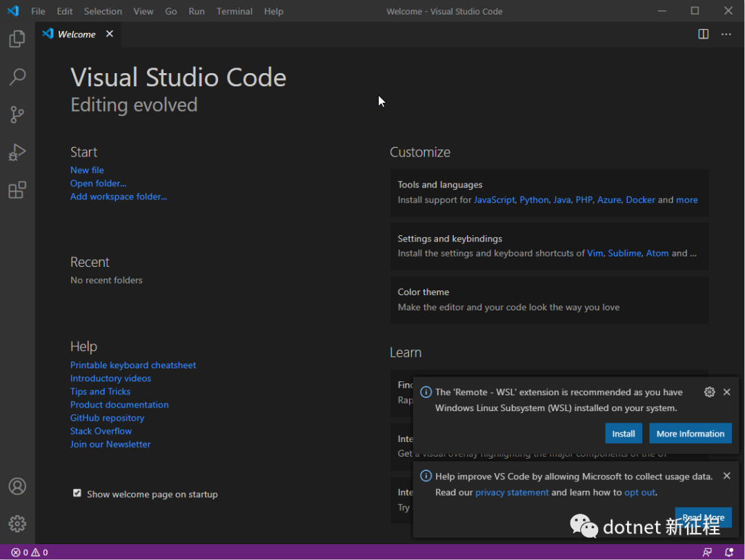745x560 pixels.
Task: Click the VS Code logo in title bar
Action: [13, 11]
